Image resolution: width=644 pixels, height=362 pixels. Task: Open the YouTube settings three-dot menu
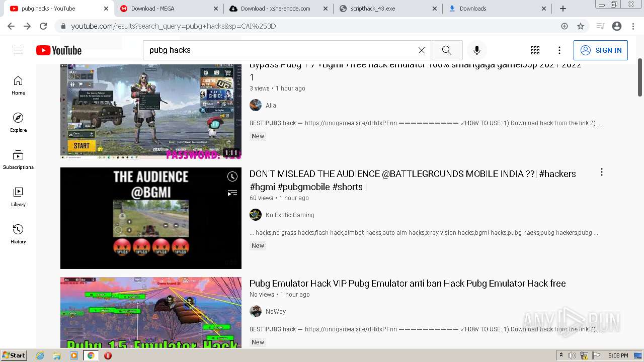click(559, 50)
